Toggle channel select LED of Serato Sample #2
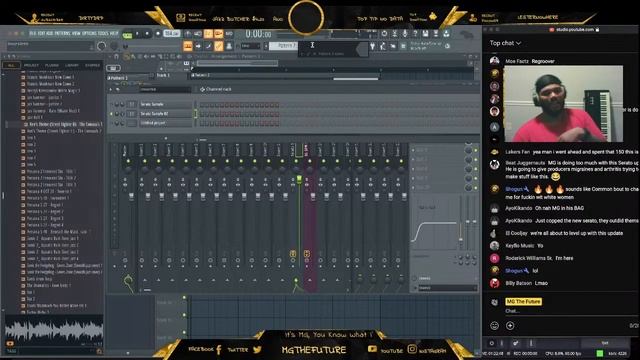The height and width of the screenshot is (360, 640). coord(195,114)
